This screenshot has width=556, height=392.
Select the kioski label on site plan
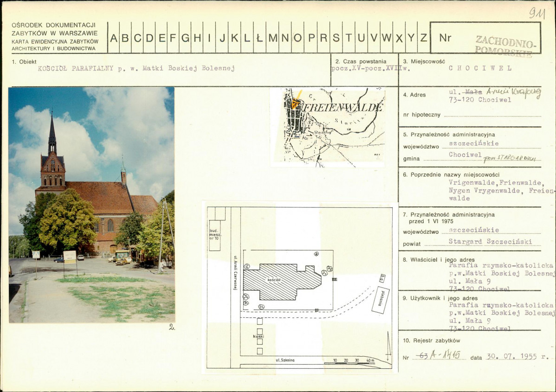point(259,336)
